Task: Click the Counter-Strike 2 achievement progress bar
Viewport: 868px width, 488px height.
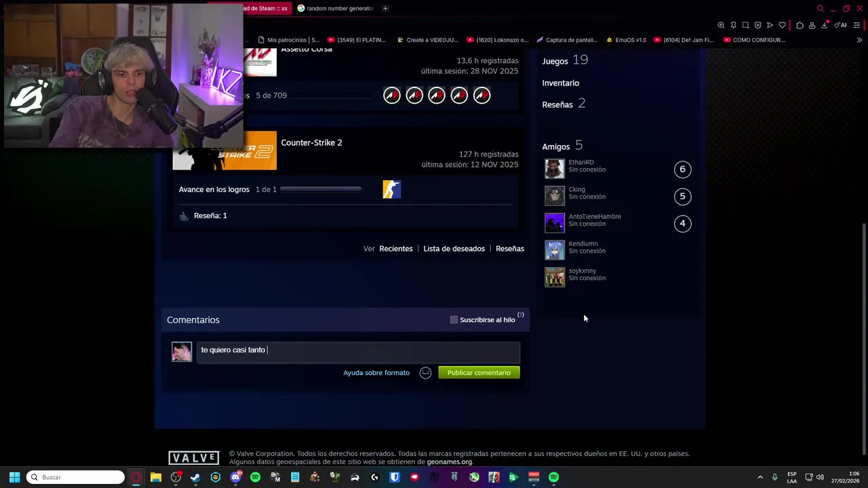Action: [x=321, y=190]
